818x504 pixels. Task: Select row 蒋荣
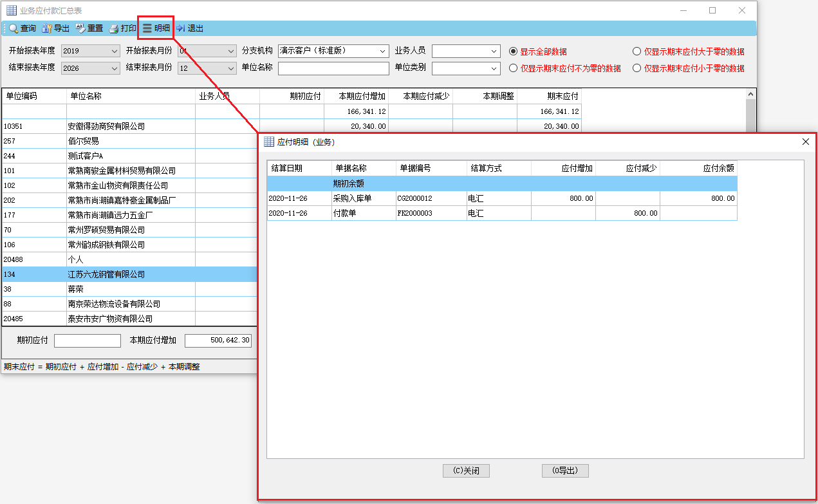(x=129, y=289)
